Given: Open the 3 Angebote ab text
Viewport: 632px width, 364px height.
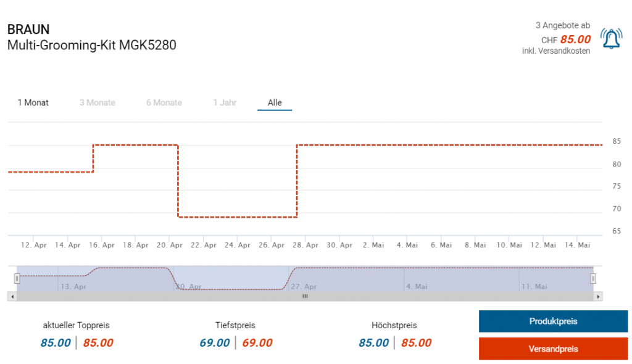Looking at the screenshot, I should (x=562, y=25).
